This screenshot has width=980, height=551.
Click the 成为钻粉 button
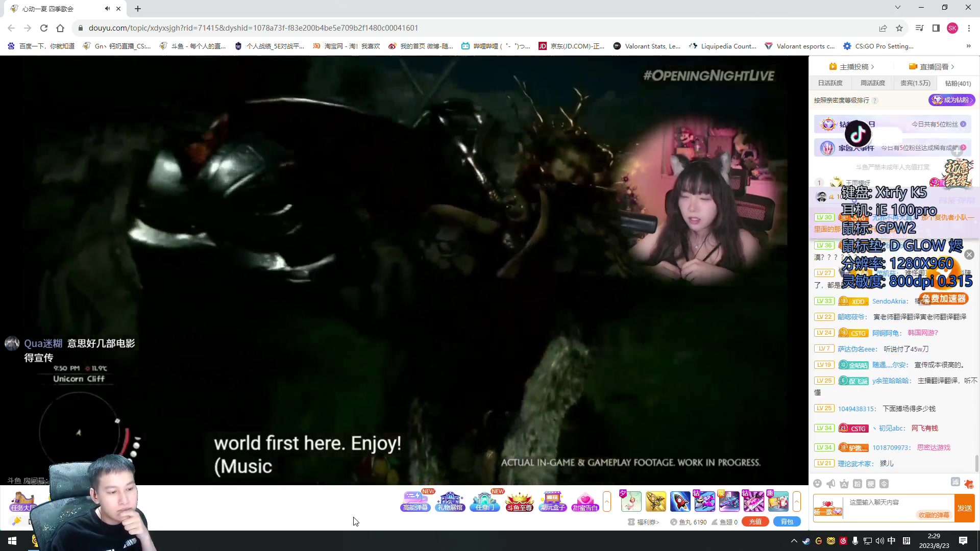951,100
